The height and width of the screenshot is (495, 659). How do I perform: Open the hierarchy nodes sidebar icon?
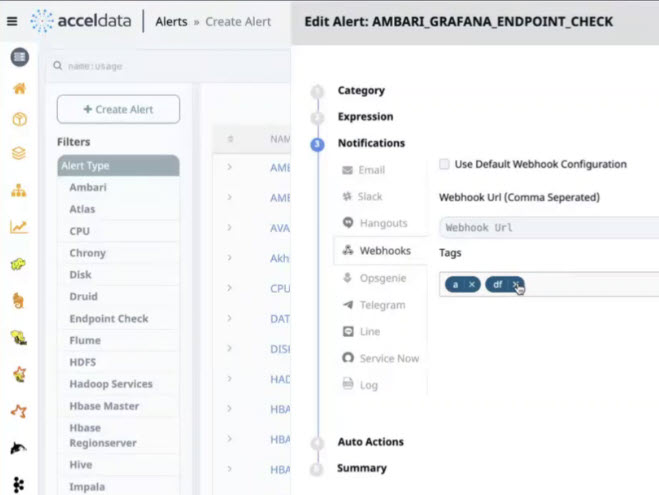pyautogui.click(x=18, y=191)
